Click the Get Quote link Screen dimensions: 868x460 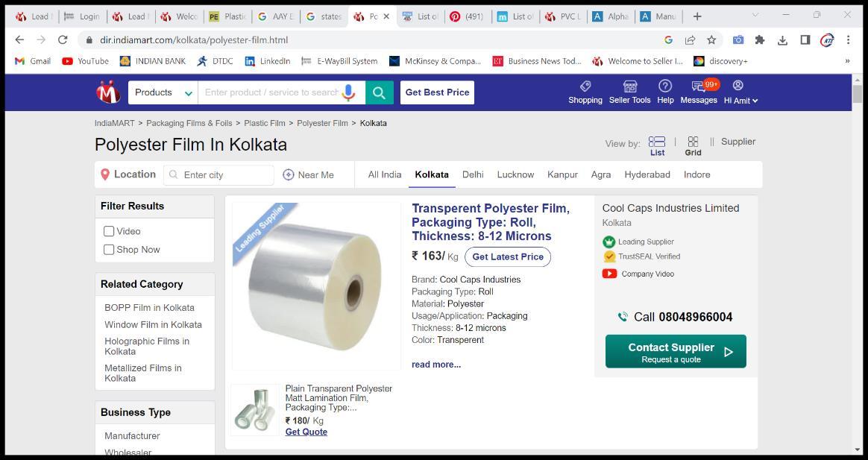point(306,432)
